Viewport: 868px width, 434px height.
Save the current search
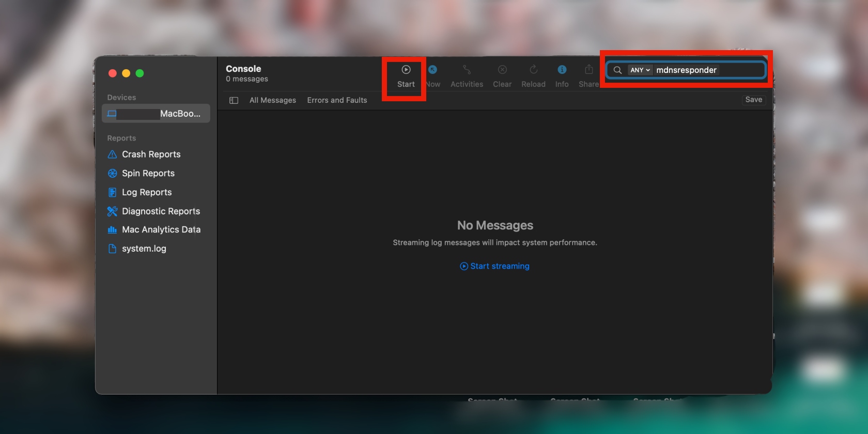754,100
